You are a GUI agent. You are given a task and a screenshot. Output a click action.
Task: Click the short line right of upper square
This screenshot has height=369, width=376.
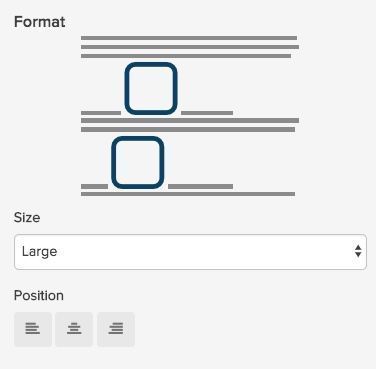(x=207, y=113)
